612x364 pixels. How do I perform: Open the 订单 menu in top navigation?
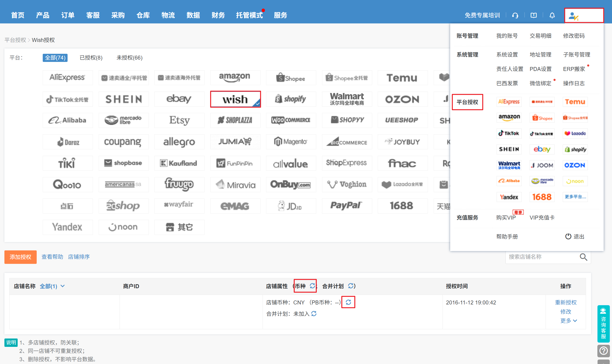[68, 15]
